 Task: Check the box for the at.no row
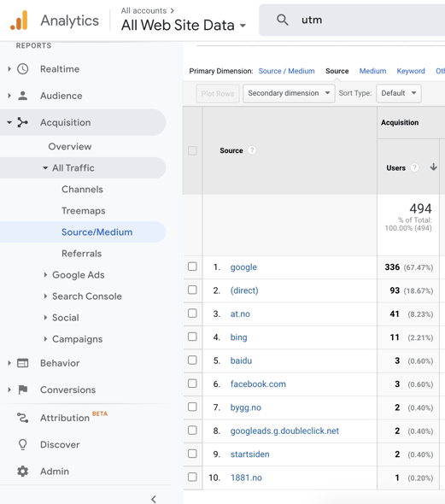tap(192, 313)
